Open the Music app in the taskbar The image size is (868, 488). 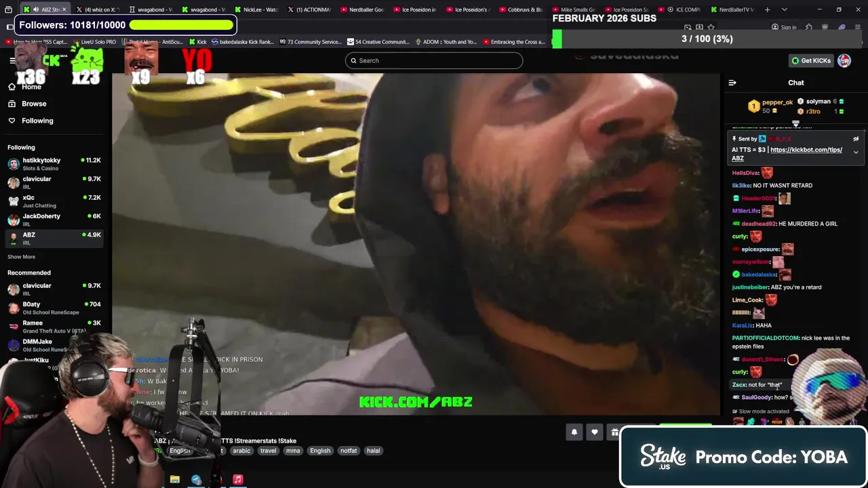tap(238, 479)
